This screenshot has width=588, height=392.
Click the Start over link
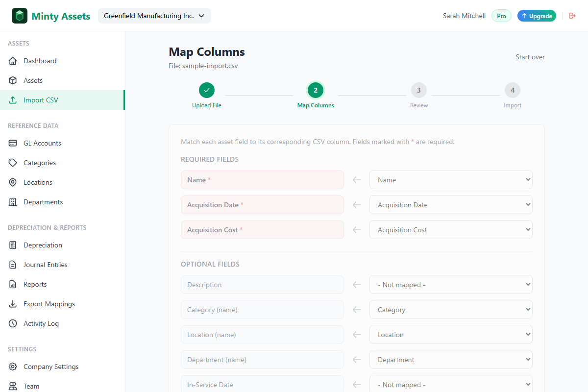click(x=530, y=57)
